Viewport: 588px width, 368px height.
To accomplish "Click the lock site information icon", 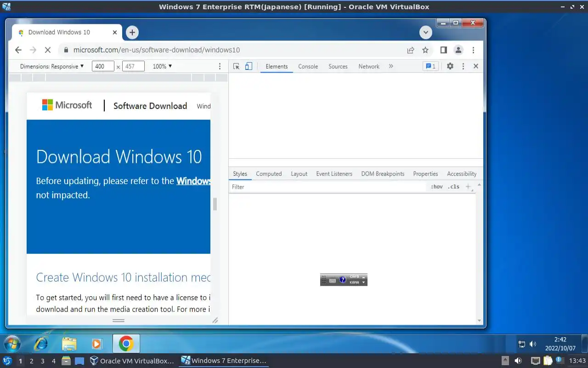I will pyautogui.click(x=66, y=50).
